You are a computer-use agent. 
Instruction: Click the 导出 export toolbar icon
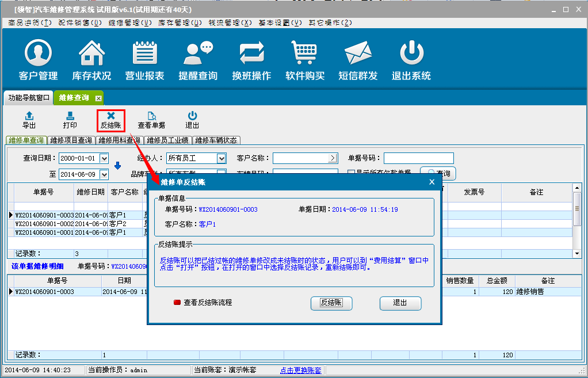pos(29,120)
